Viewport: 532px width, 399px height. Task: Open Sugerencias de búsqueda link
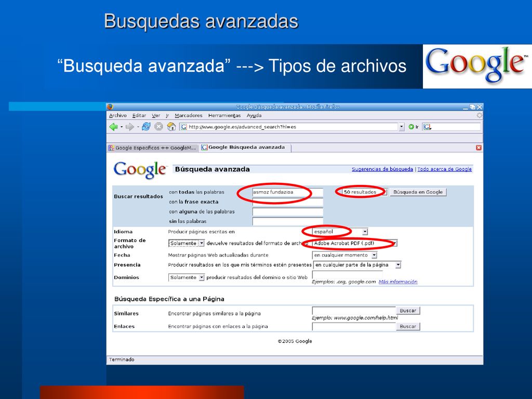pos(382,169)
